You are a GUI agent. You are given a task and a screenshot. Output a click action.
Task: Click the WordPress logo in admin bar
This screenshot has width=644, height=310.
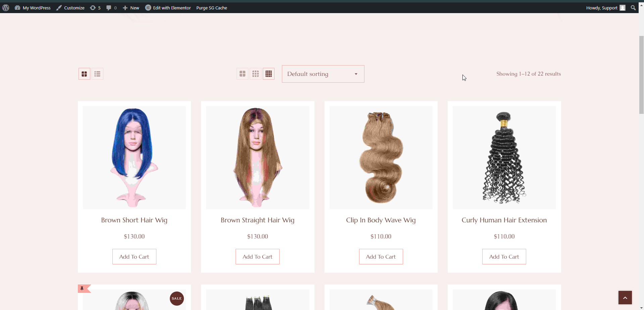coord(6,8)
